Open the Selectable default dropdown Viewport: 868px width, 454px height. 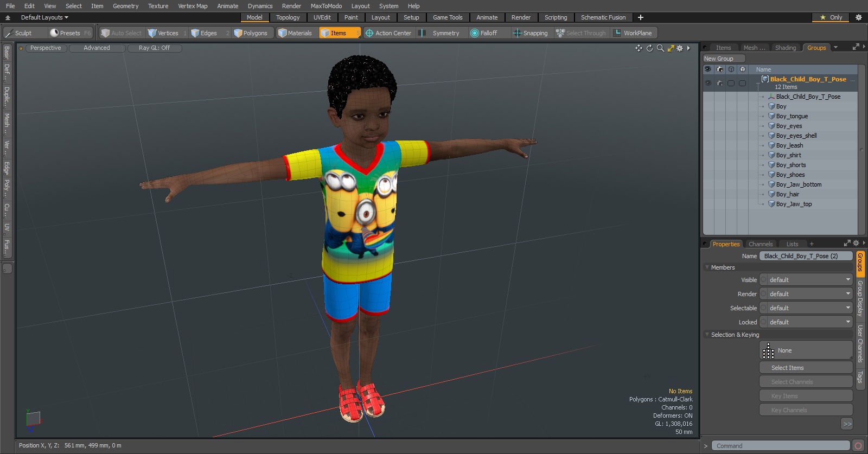point(806,308)
